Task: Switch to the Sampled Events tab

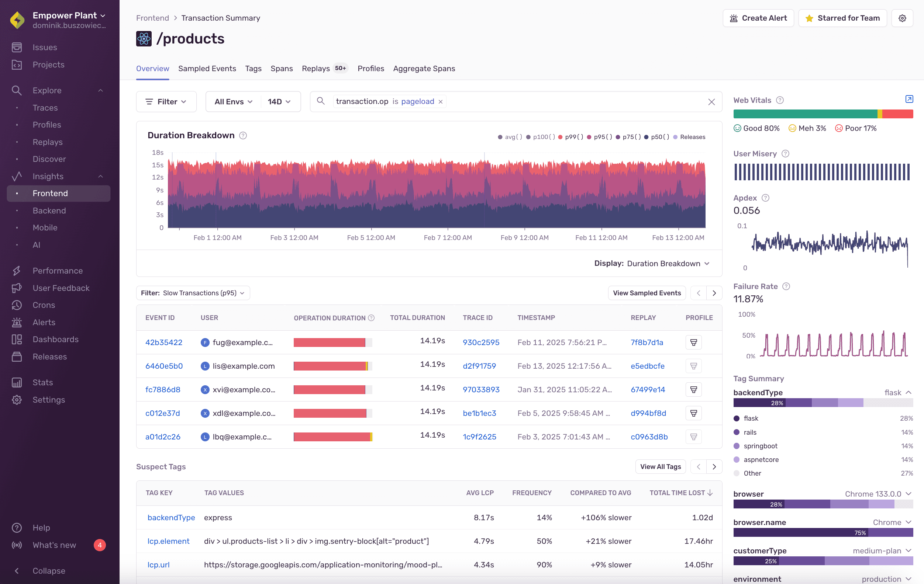Action: coord(207,68)
